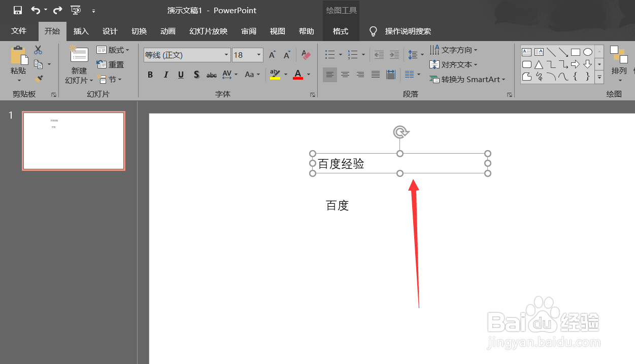Click the Copy icon

38,64
